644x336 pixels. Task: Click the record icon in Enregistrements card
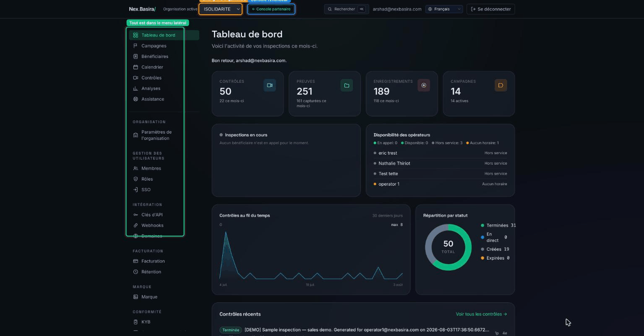click(424, 85)
